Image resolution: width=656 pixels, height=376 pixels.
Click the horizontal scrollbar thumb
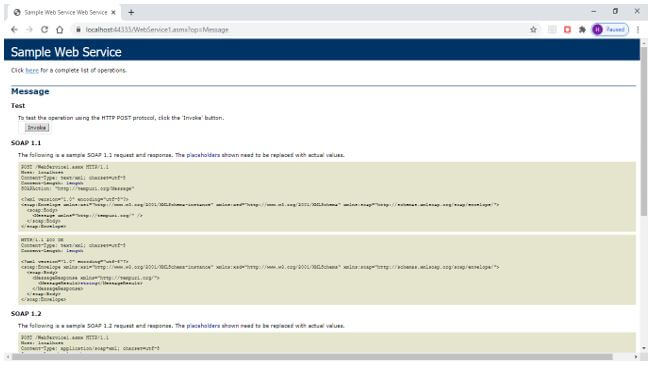pyautogui.click(x=312, y=357)
